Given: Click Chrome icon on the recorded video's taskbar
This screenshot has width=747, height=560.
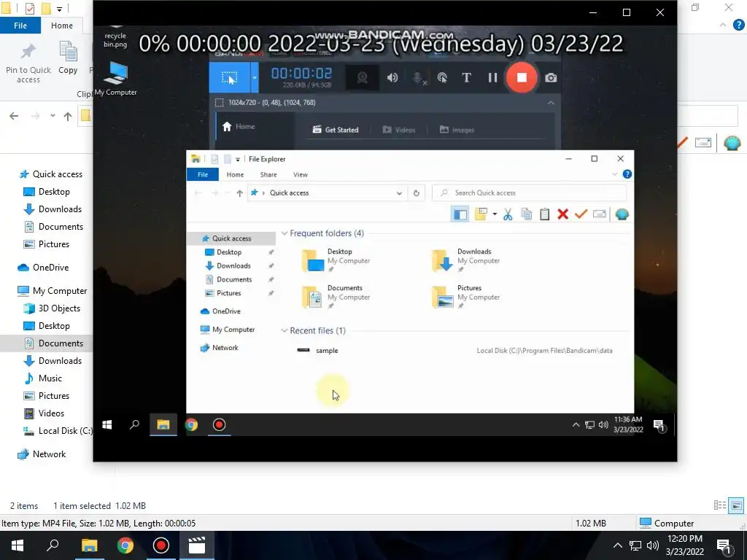Looking at the screenshot, I should point(192,425).
